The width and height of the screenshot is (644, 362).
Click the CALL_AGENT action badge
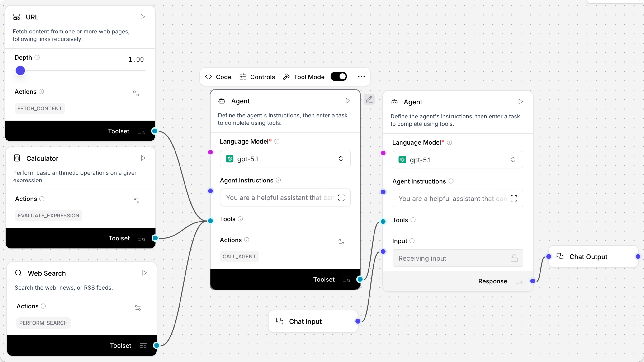[x=239, y=257]
